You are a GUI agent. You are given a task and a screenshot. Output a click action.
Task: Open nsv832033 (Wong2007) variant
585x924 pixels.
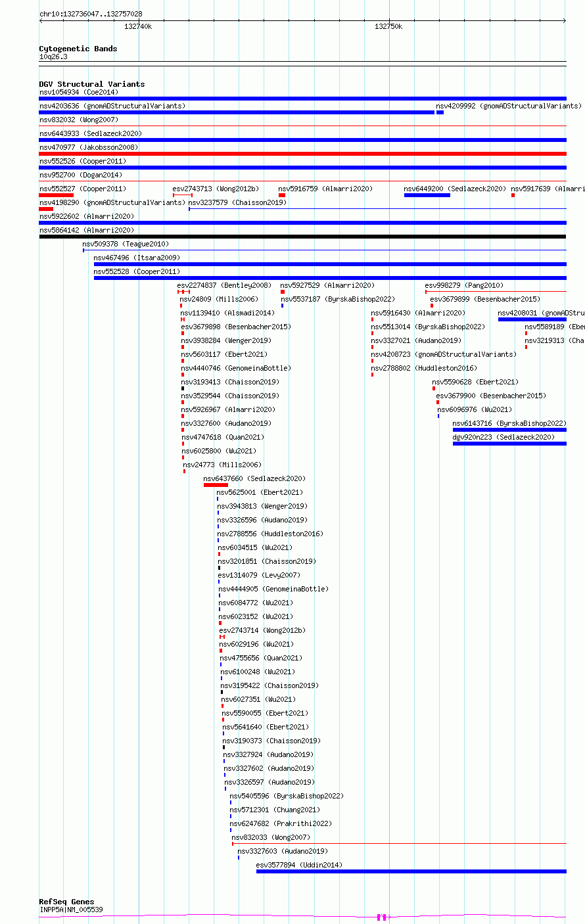271,837
